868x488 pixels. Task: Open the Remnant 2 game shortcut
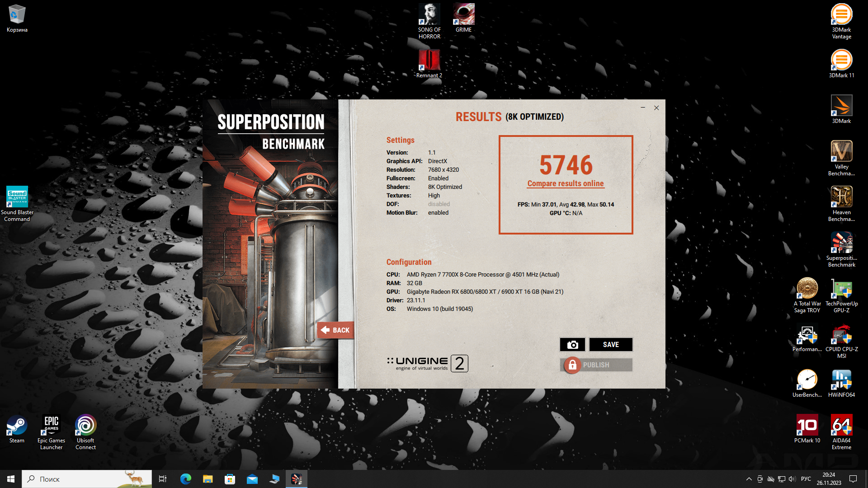(x=429, y=63)
